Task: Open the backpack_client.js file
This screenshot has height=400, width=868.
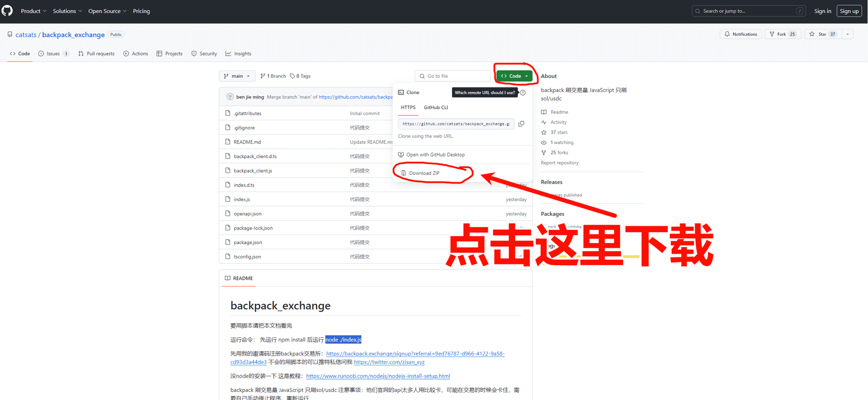Action: 253,171
